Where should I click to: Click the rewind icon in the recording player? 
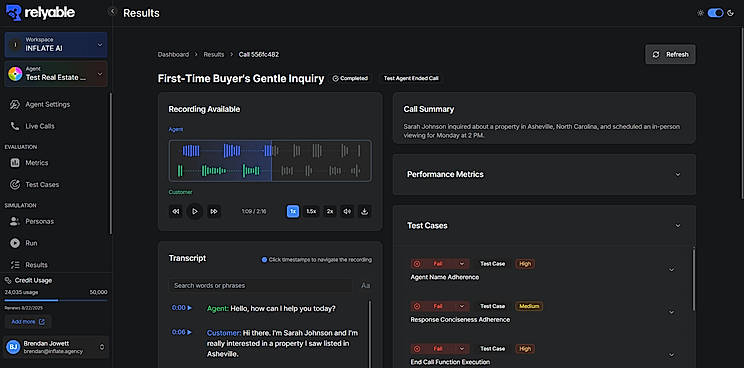click(176, 212)
